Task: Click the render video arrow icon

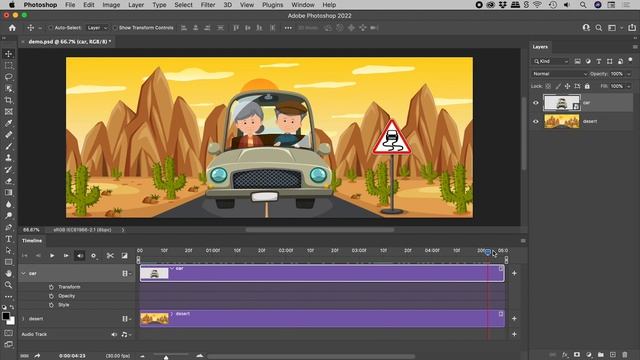Action: coord(37,356)
